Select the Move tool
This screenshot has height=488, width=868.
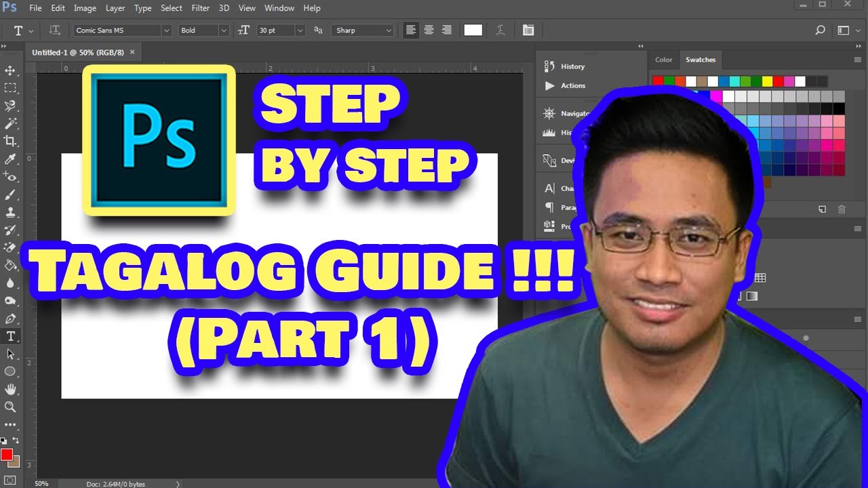10,70
